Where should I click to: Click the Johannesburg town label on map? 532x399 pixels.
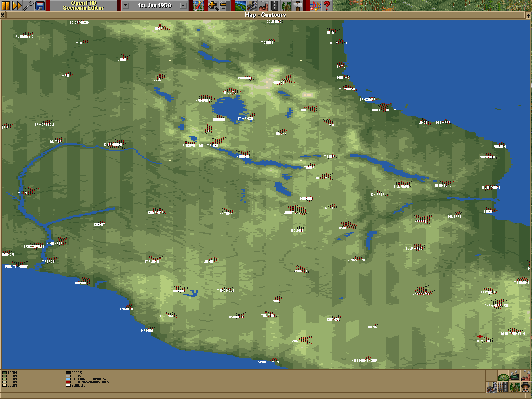point(495,306)
